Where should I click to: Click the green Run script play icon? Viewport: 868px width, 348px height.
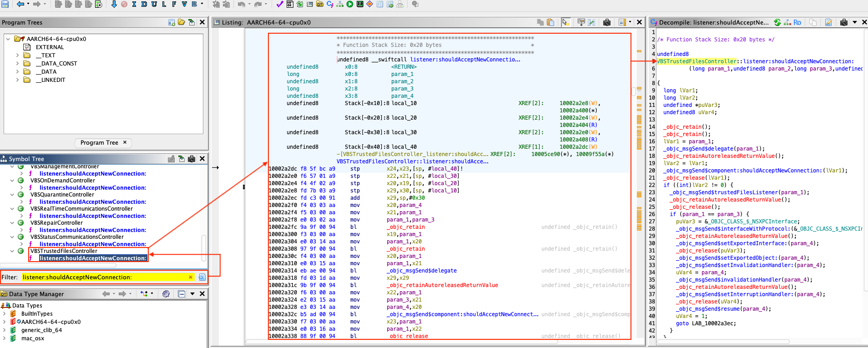350,4
